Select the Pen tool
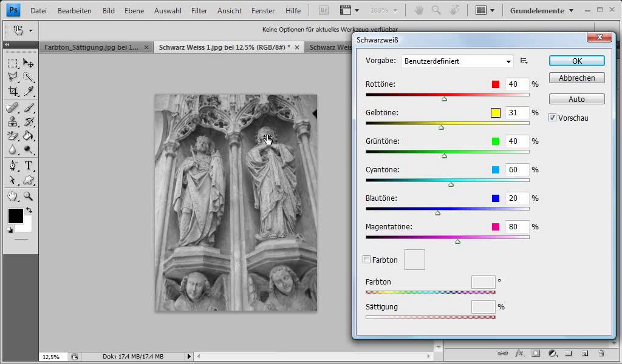This screenshot has width=622, height=364. [13, 166]
